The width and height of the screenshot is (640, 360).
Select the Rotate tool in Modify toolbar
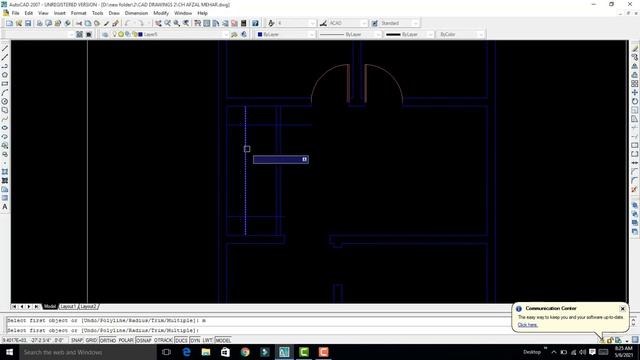coord(635,101)
